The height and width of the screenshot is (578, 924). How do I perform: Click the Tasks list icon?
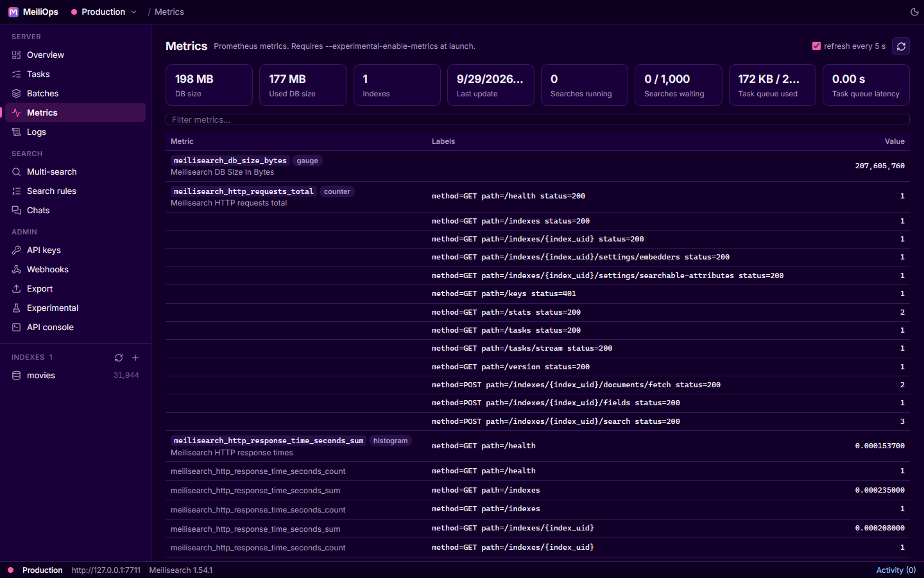[x=17, y=74]
